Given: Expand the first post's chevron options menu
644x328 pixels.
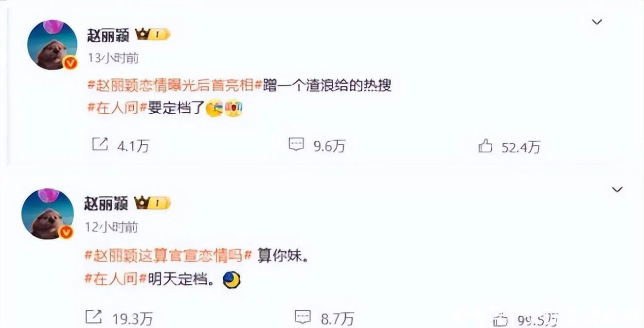Looking at the screenshot, I should [x=597, y=22].
